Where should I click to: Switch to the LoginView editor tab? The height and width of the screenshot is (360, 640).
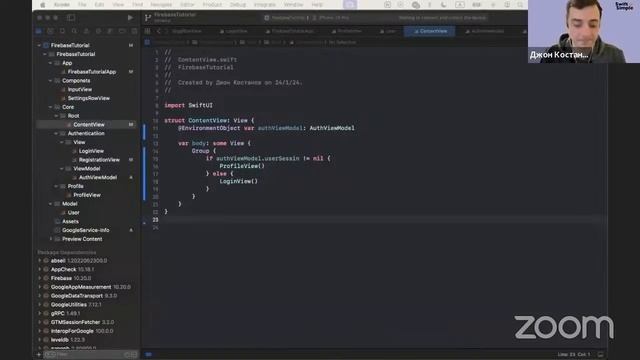(x=234, y=31)
